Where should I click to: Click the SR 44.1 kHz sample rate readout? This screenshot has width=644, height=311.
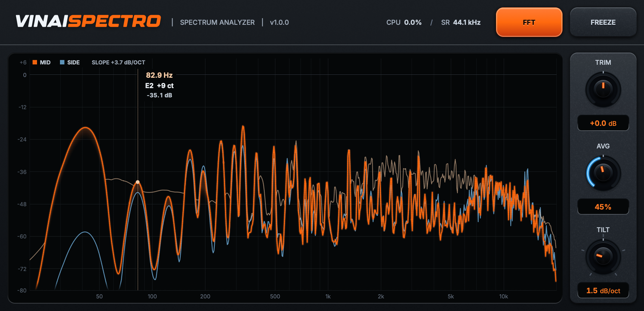[461, 22]
